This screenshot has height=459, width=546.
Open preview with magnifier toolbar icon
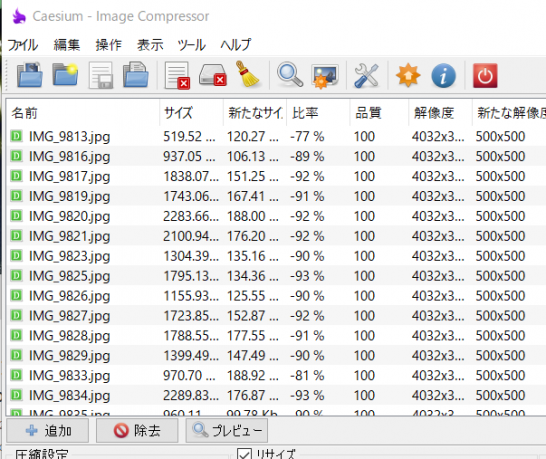(x=290, y=75)
